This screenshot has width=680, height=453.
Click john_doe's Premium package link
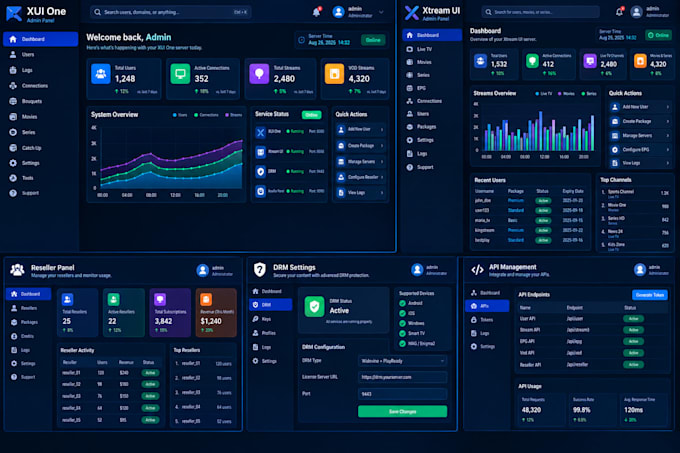coord(516,201)
